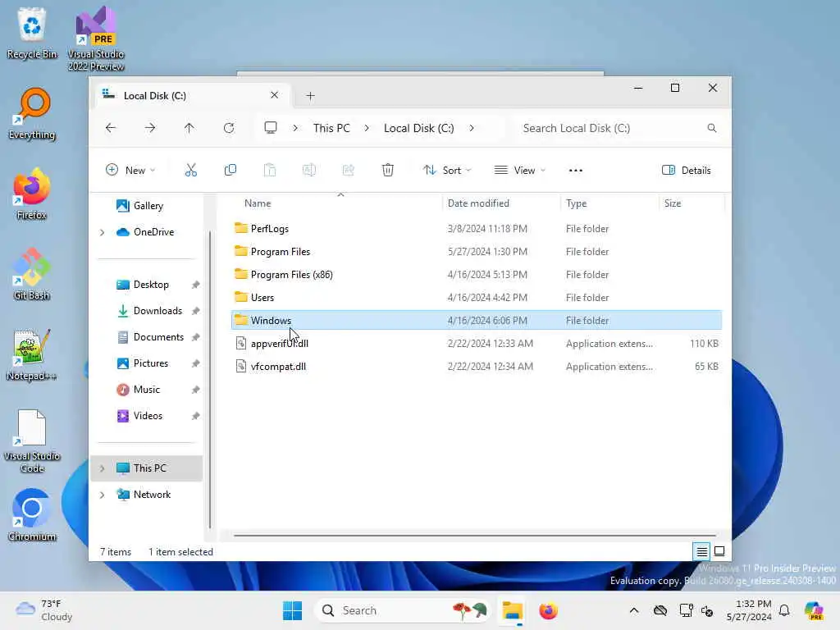Viewport: 840px width, 630px height.
Task: Expand the Network tree node
Action: pos(103,495)
